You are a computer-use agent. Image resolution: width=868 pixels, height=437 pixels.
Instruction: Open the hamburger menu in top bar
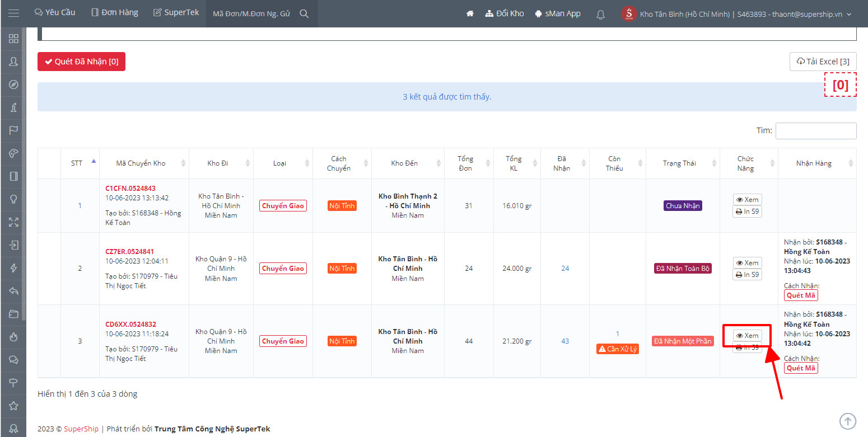[13, 13]
